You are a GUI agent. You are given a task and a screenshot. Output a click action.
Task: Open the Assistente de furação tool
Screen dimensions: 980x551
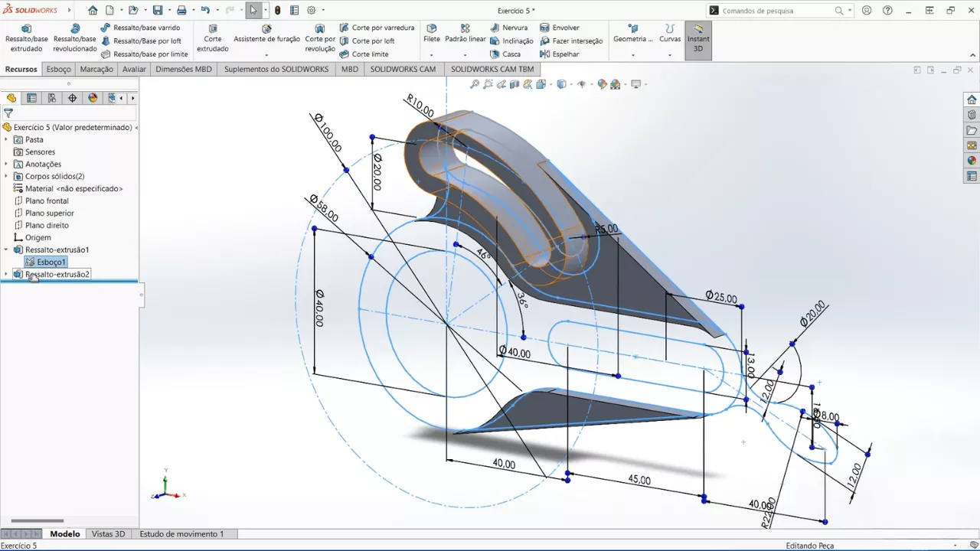pos(266,34)
